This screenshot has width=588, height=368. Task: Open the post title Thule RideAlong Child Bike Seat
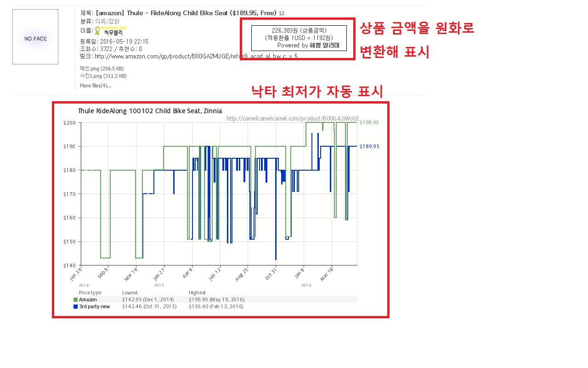186,13
